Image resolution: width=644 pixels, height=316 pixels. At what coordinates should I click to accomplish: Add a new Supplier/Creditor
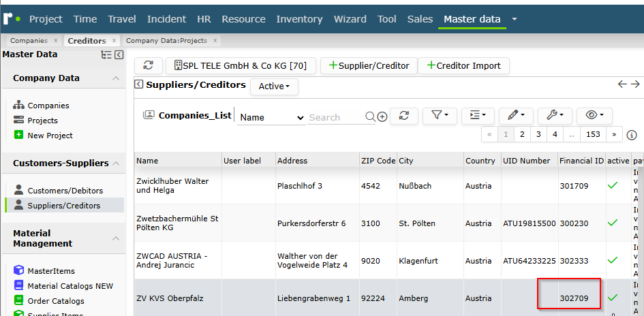369,65
